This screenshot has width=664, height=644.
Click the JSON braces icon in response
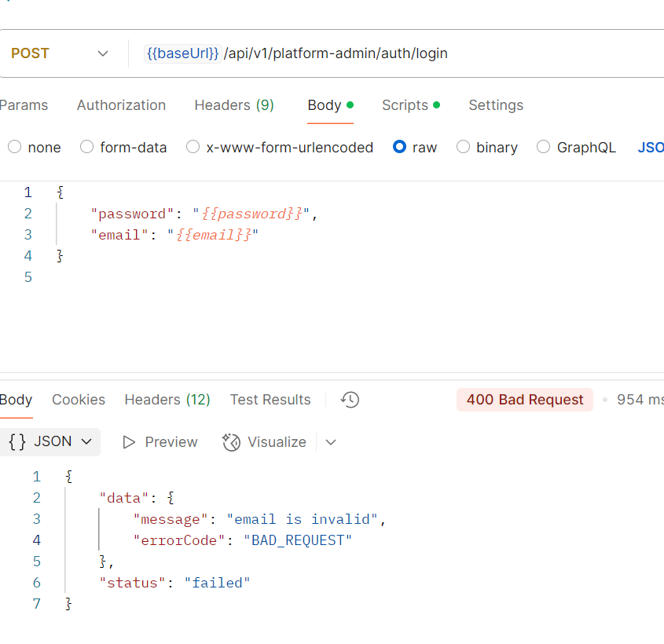click(17, 441)
